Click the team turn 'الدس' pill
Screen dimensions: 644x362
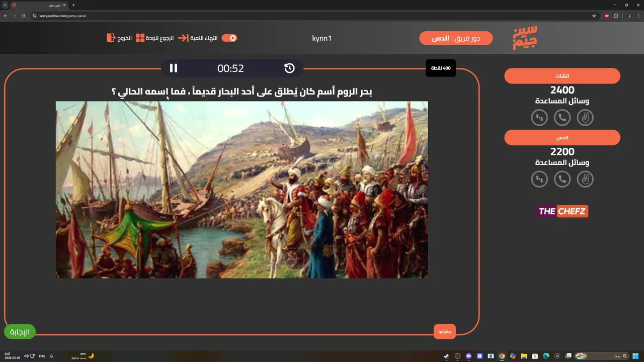point(456,38)
